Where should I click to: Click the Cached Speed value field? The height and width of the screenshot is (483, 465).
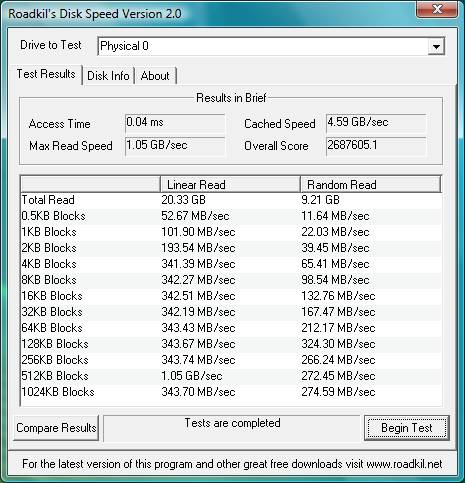tap(376, 123)
